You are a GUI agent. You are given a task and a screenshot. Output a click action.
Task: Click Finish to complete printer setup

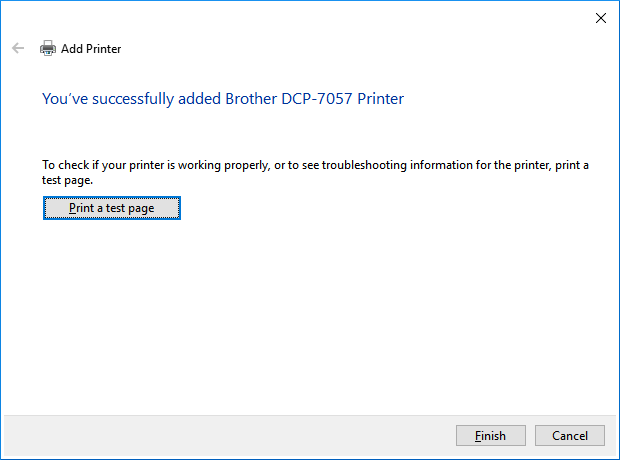[490, 436]
